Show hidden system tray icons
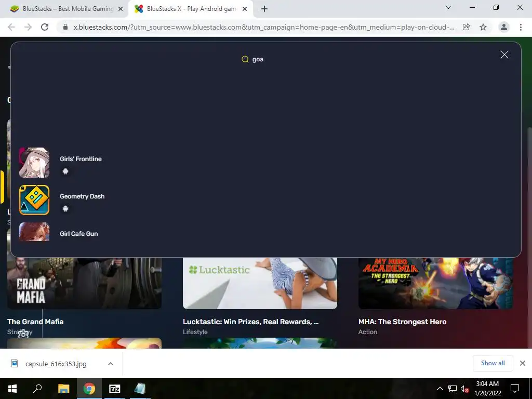The height and width of the screenshot is (399, 532). click(x=440, y=389)
